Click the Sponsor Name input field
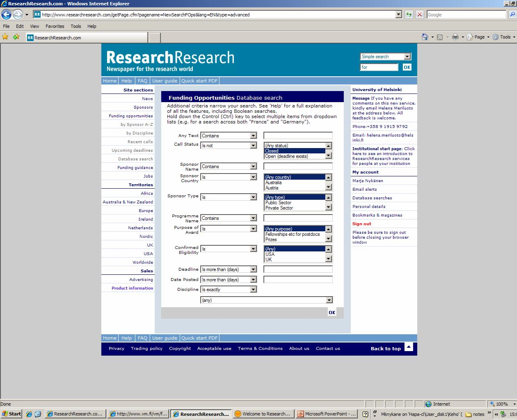517x420 pixels. [298, 167]
